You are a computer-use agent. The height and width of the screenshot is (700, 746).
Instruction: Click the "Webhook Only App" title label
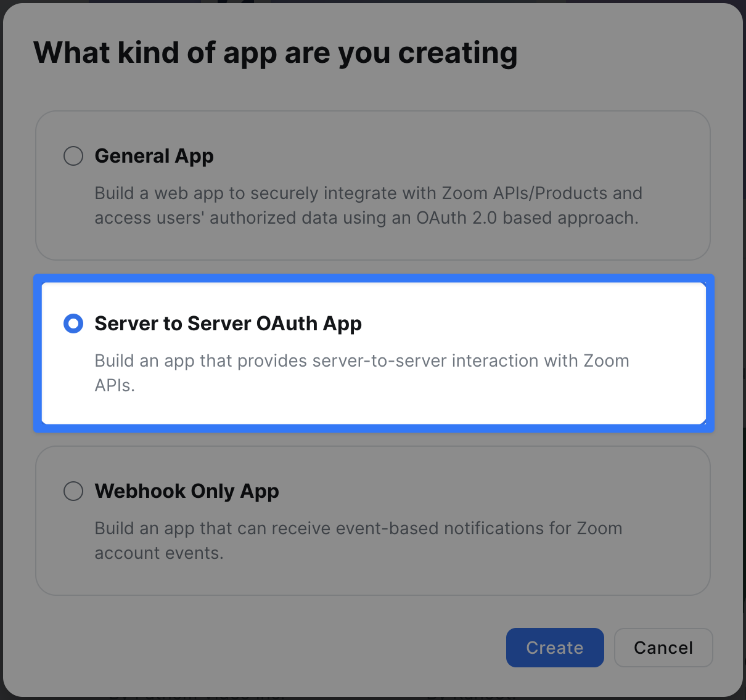point(187,491)
